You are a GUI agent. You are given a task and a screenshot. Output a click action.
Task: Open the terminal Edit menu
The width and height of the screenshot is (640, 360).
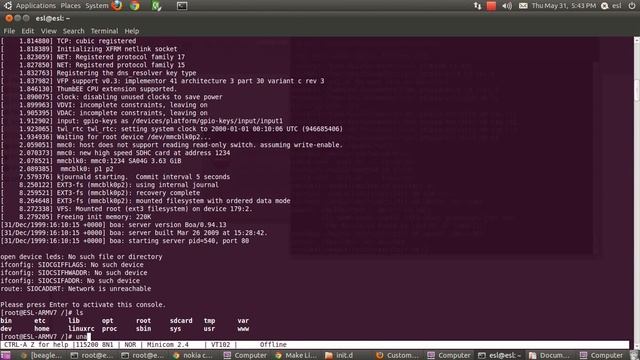click(28, 31)
